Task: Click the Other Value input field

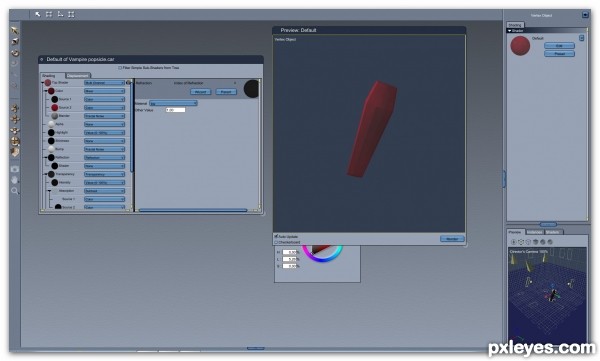Action: (175, 110)
